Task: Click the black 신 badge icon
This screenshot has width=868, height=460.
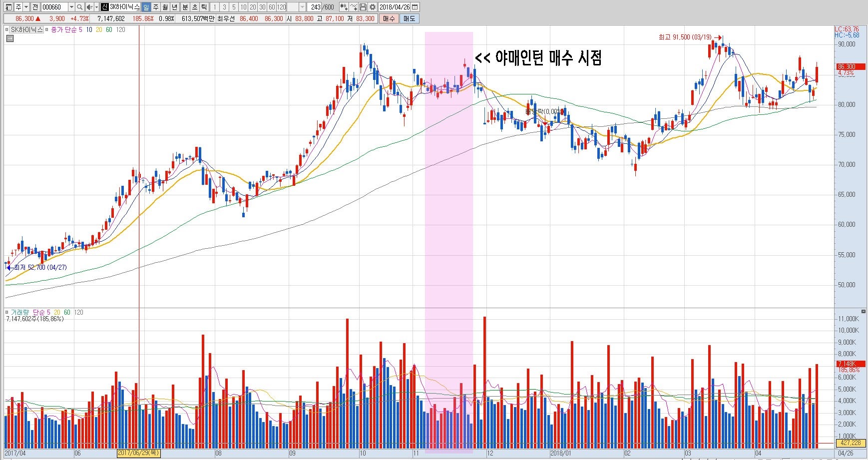Action: [104, 7]
